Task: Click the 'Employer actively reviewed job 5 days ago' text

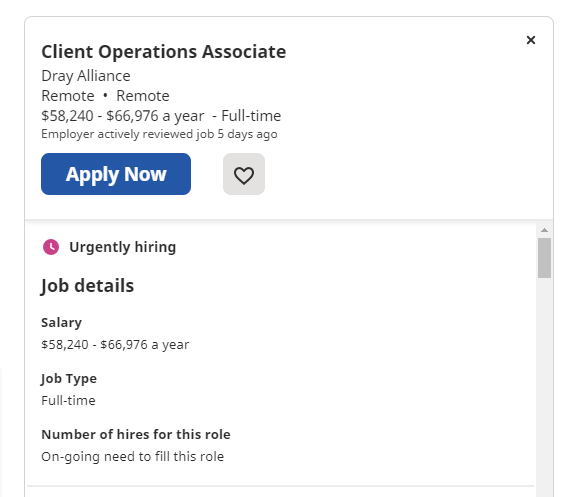Action: coord(159,134)
